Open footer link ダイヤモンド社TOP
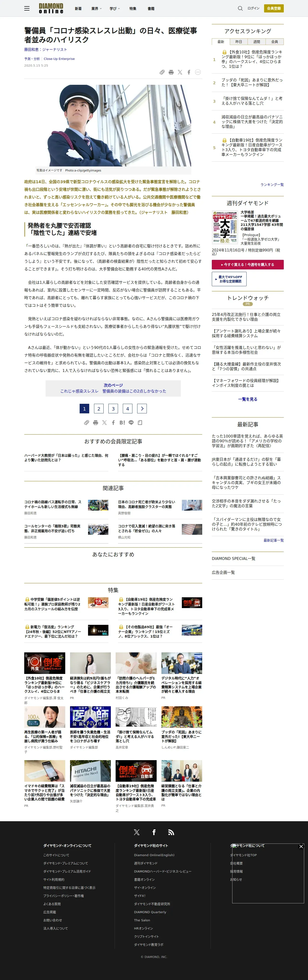308x980 pixels. (243, 855)
